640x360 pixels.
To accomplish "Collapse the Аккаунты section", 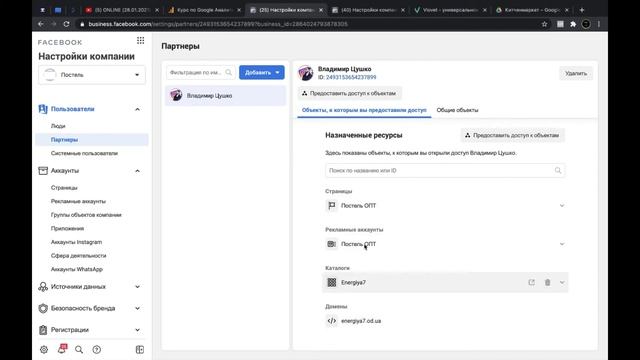I will click(138, 171).
